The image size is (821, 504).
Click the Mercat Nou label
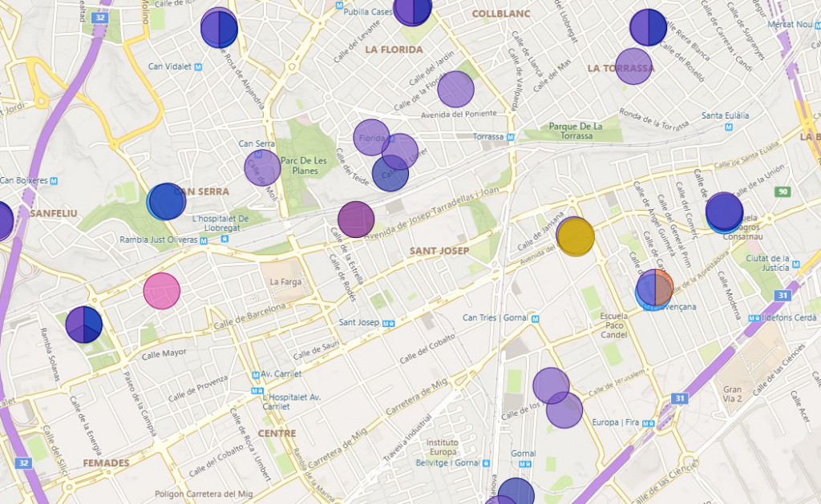point(790,25)
